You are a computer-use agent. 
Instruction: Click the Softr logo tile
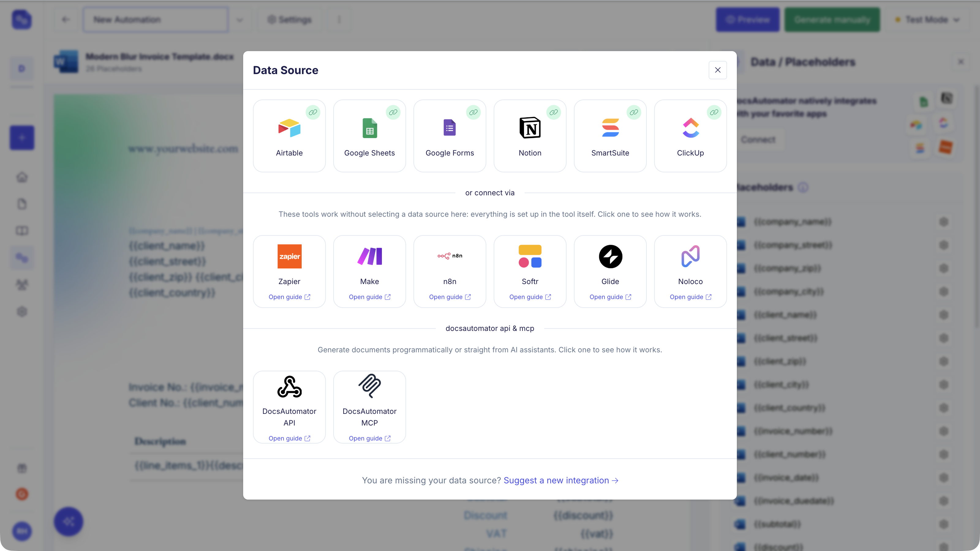[530, 256]
